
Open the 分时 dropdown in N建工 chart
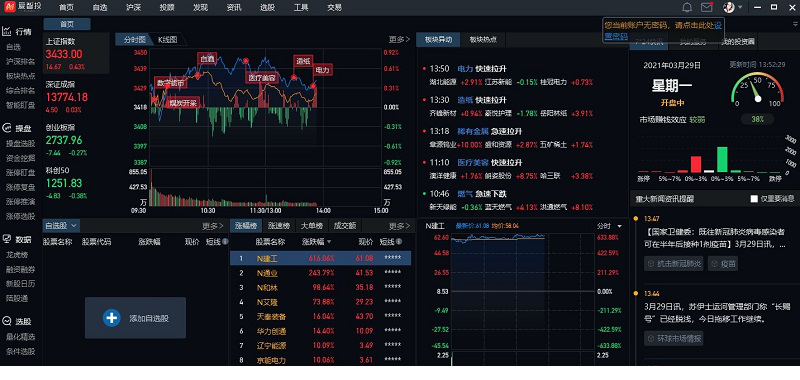click(609, 225)
